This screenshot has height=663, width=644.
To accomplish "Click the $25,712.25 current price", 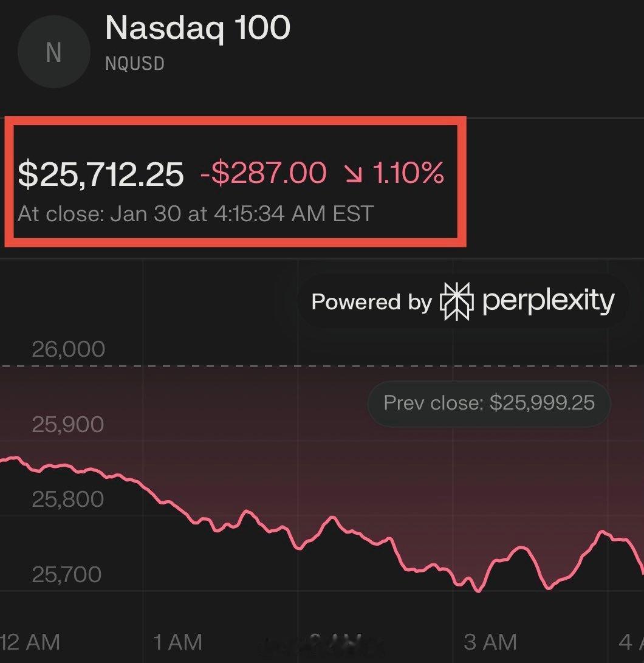I will [x=101, y=174].
